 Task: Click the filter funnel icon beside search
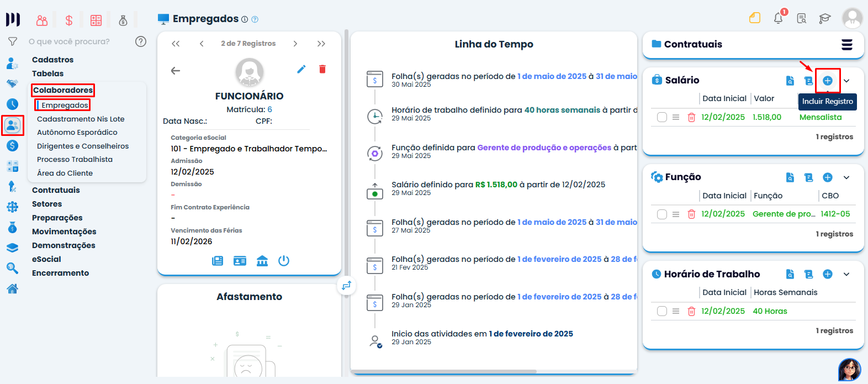pyautogui.click(x=13, y=41)
